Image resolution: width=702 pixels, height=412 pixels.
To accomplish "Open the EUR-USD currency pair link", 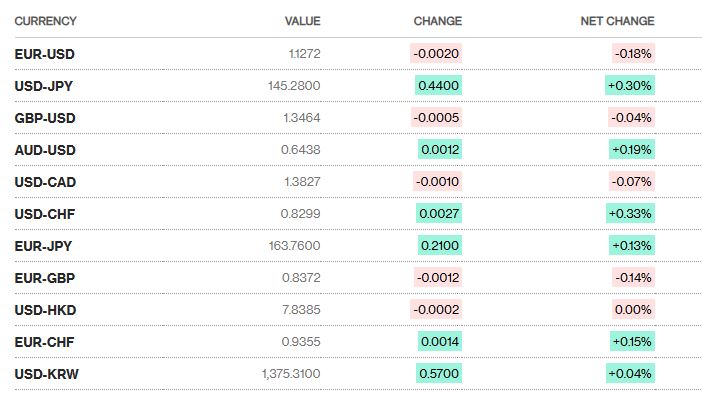I will click(x=45, y=54).
